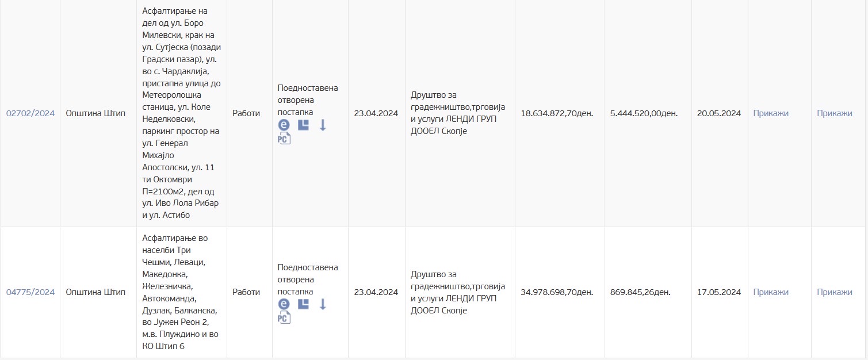The image size is (868, 360).
Task: Click the 20.05.2024 date cell
Action: [719, 113]
